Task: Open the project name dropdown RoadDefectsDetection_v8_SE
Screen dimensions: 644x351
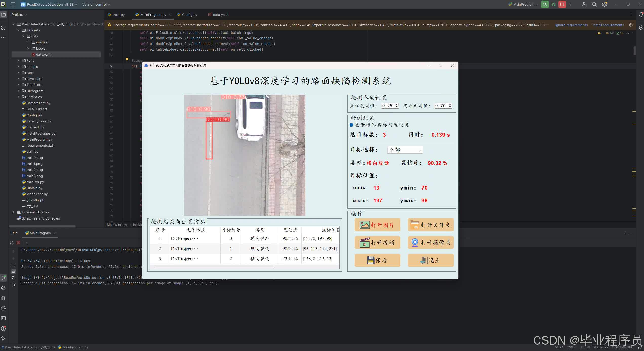Action: [49, 4]
